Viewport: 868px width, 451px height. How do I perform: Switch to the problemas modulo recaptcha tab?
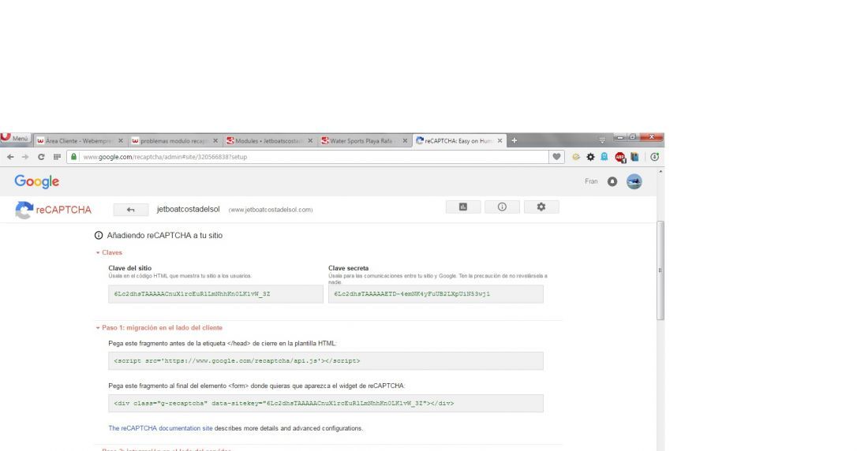point(174,141)
